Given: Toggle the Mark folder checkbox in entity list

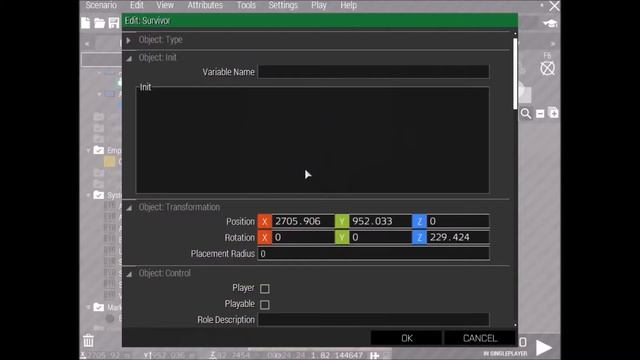Looking at the screenshot, I should click(x=99, y=307).
